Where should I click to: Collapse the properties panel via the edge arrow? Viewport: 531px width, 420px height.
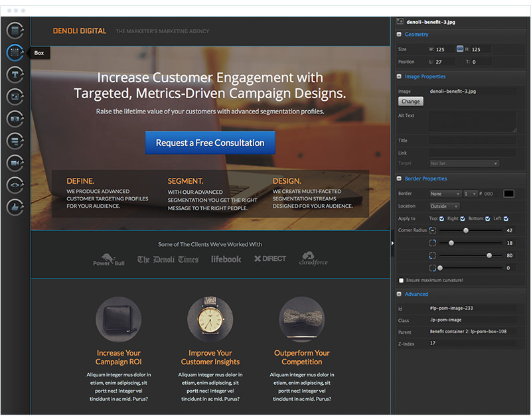(x=393, y=244)
